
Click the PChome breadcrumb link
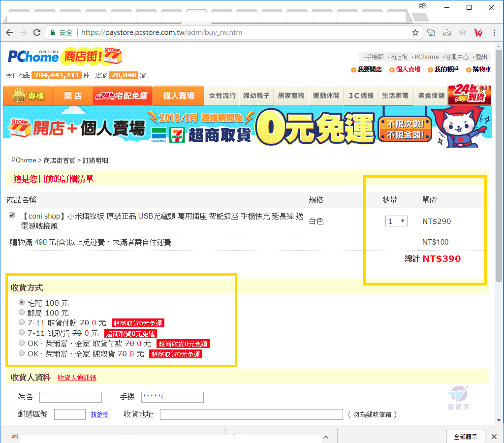tap(24, 160)
